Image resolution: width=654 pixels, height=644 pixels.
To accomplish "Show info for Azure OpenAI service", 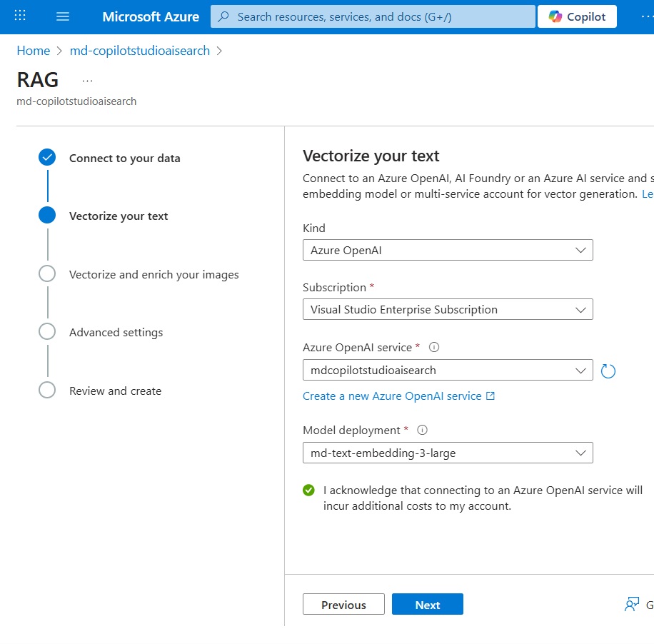I will click(434, 347).
